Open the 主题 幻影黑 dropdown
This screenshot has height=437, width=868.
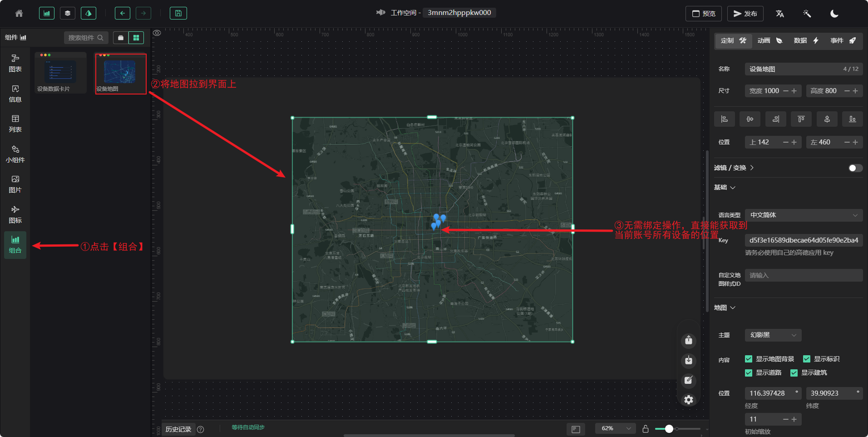tap(773, 335)
